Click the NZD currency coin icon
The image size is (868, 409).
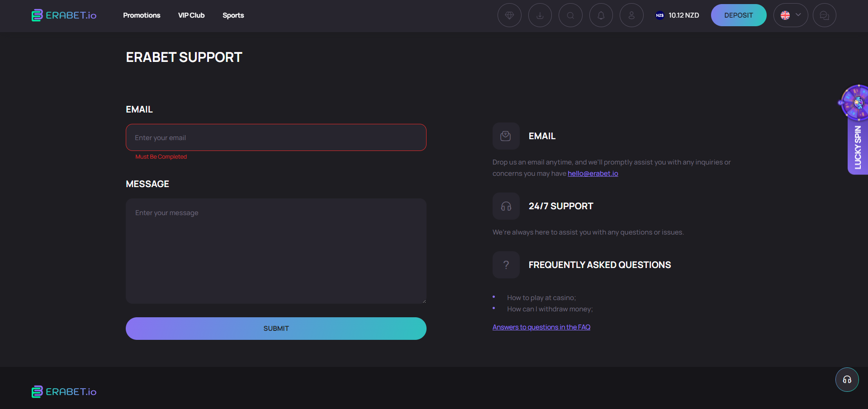click(660, 15)
